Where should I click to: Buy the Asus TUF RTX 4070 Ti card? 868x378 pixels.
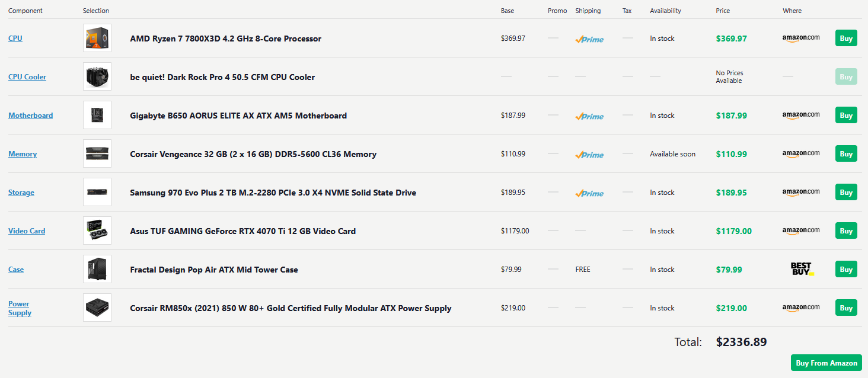point(846,231)
